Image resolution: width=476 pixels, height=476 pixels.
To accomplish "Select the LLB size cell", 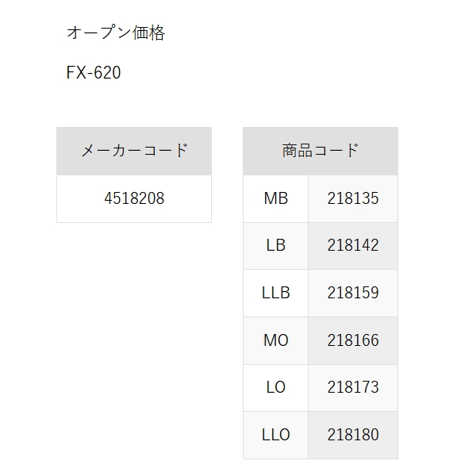I will (x=275, y=293).
